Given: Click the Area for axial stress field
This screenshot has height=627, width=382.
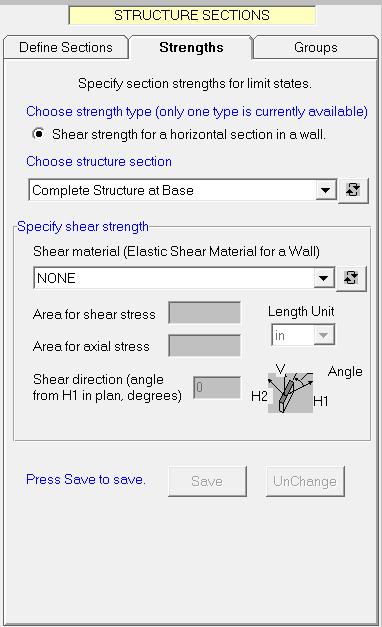Looking at the screenshot, I should pos(204,345).
